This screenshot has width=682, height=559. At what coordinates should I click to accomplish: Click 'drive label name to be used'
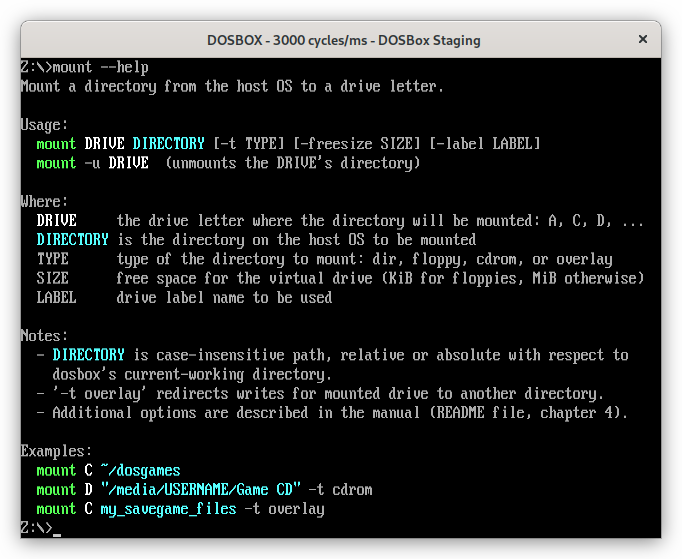pos(224,298)
